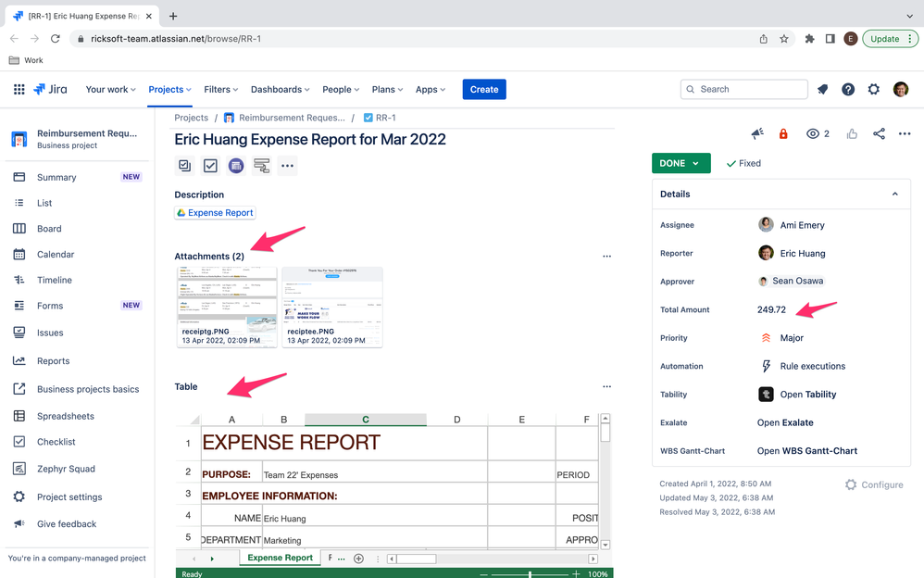The image size is (924, 578).
Task: Open the People dropdown menu
Action: click(341, 89)
